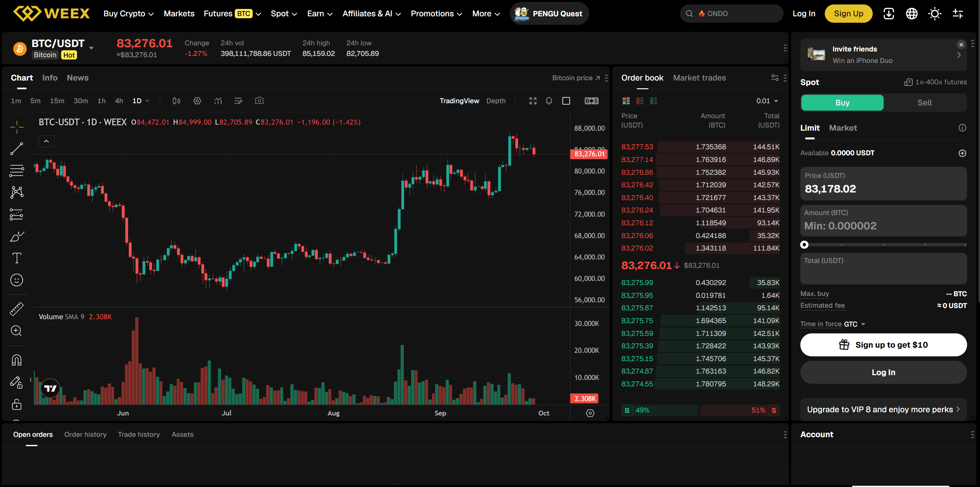Open candlestick chart type selector

pos(176,101)
